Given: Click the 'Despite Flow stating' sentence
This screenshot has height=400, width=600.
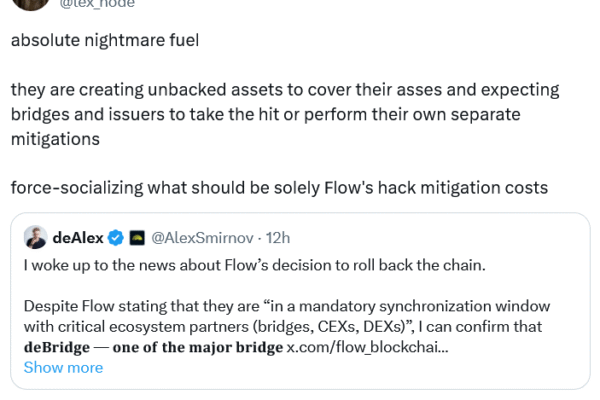Looking at the screenshot, I should [280, 305].
